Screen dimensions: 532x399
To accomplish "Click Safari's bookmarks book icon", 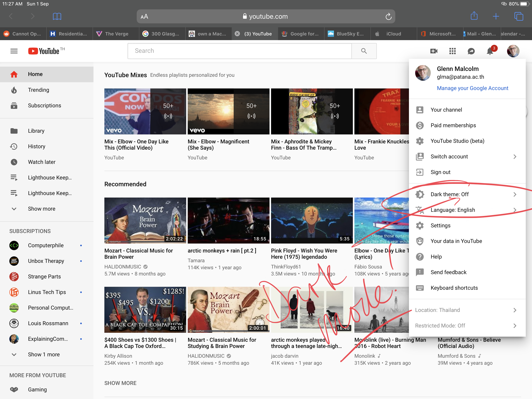I will click(57, 16).
